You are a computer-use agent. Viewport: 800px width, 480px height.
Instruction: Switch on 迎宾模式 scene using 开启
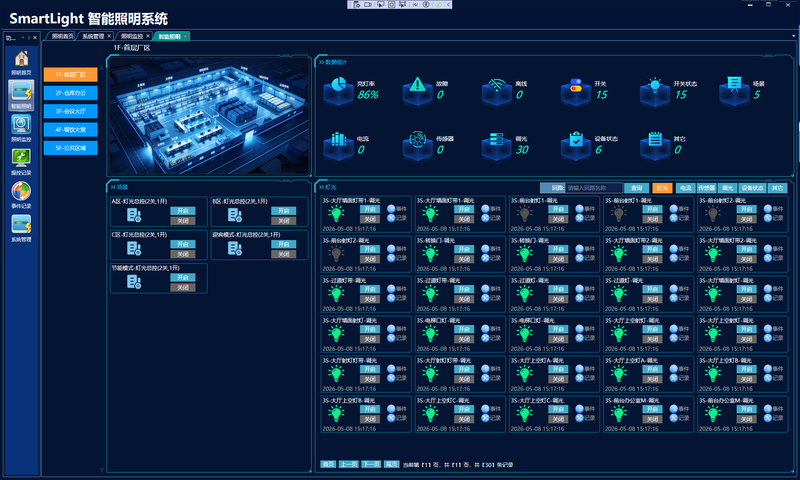tap(284, 244)
